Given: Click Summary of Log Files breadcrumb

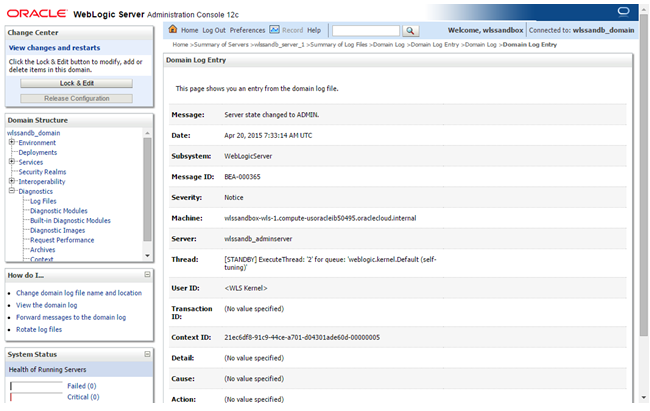Looking at the screenshot, I should point(339,45).
